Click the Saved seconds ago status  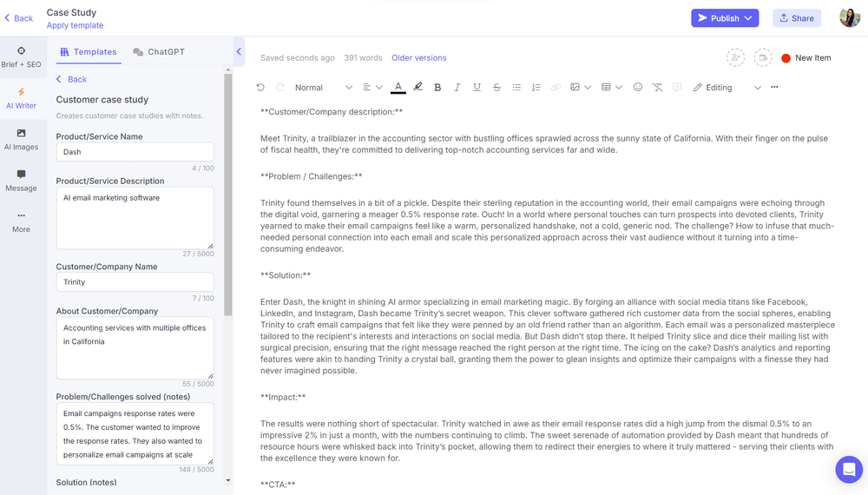pos(297,57)
